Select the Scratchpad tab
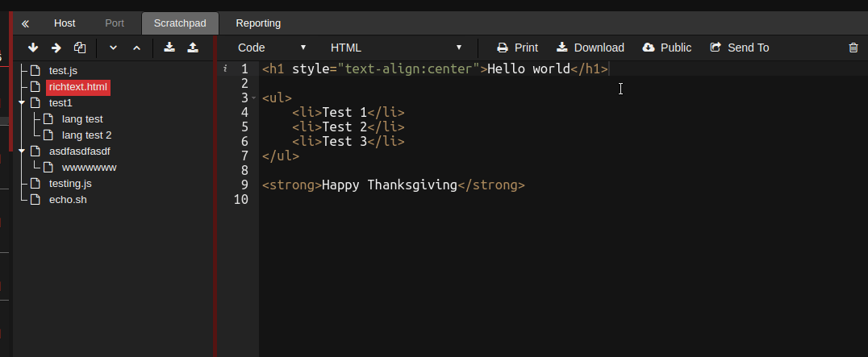The image size is (868, 357). [x=180, y=23]
